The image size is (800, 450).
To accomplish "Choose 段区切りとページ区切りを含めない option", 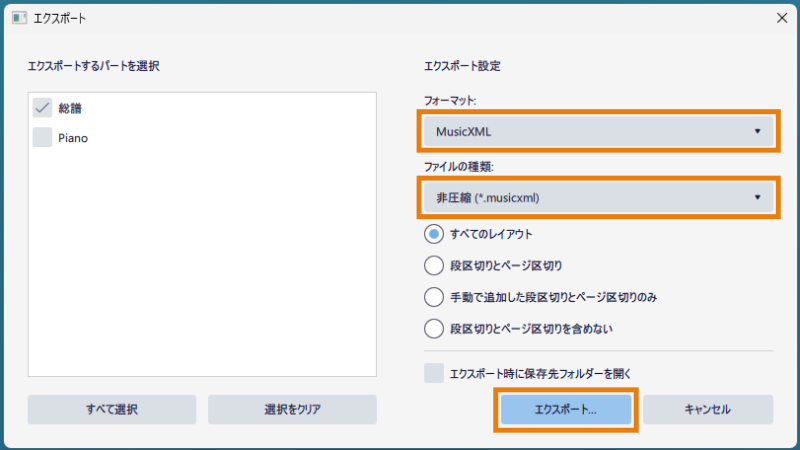I will [x=434, y=329].
